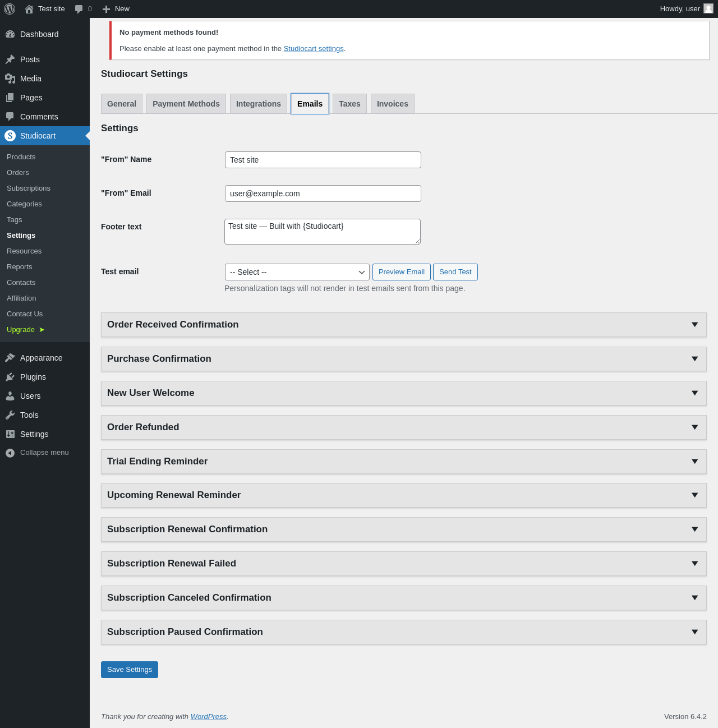
Task: Select the Emails tab
Action: pyautogui.click(x=310, y=104)
